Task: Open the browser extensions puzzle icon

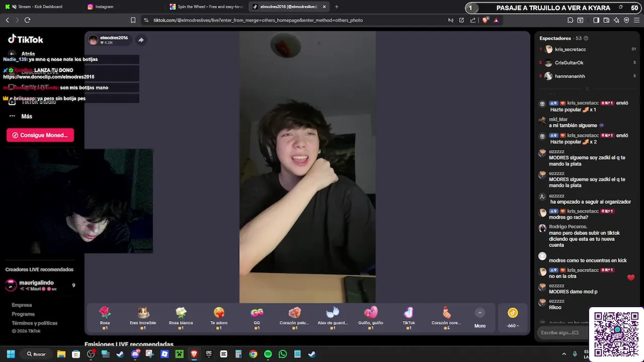Action: (570, 20)
